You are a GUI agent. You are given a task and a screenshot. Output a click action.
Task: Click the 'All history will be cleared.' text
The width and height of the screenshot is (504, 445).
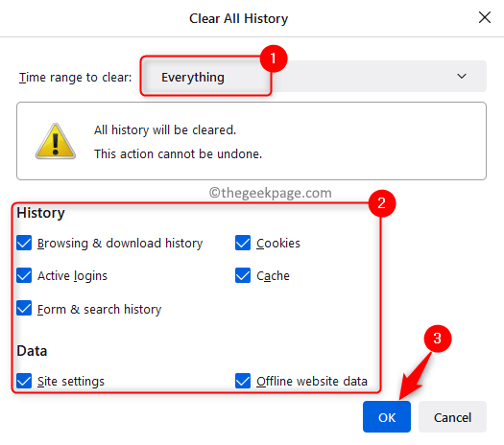[x=165, y=130]
